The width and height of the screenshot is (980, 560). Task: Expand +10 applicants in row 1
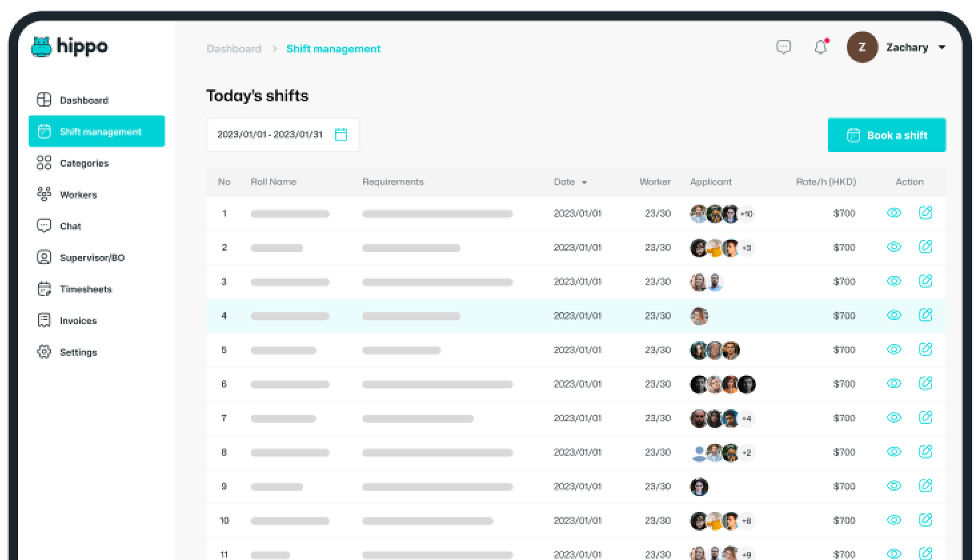point(747,214)
